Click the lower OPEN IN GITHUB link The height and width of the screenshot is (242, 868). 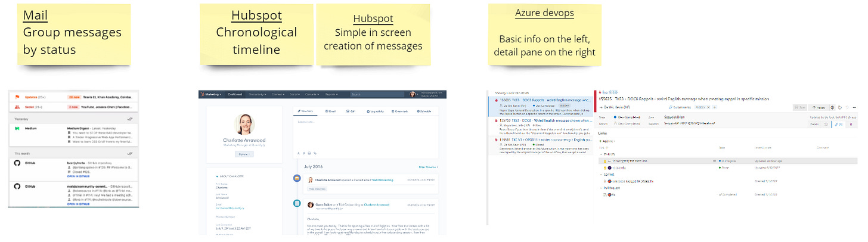tap(78, 204)
